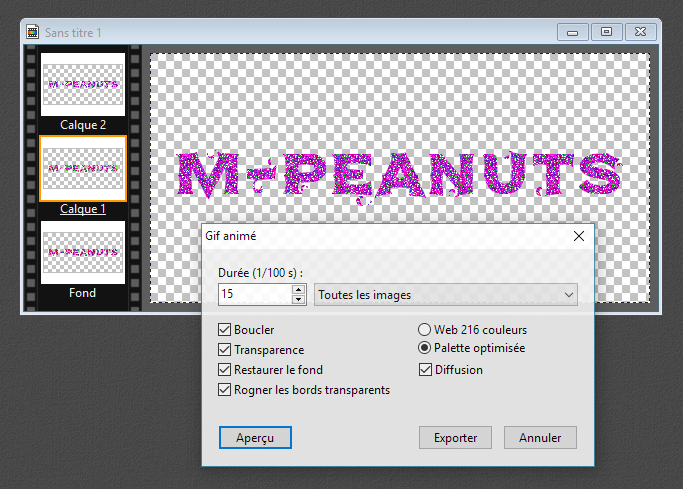Select the Calque 2 layer thumbnail
This screenshot has height=489, width=683.
[83, 85]
